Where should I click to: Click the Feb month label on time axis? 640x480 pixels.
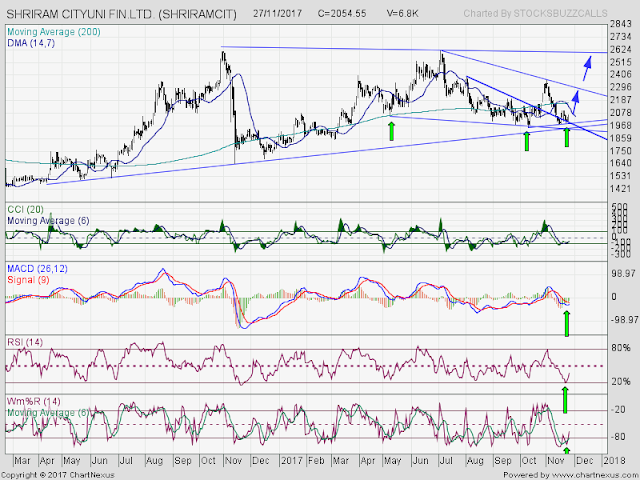[x=316, y=461]
